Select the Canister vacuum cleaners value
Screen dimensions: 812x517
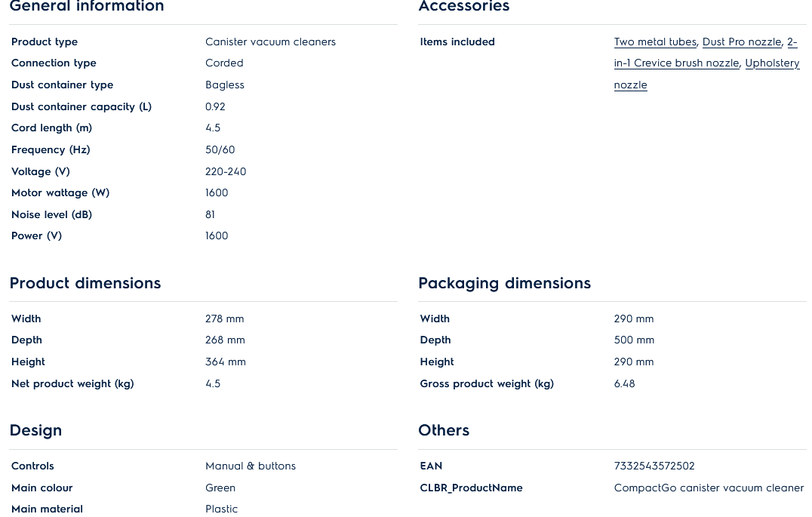tap(270, 42)
